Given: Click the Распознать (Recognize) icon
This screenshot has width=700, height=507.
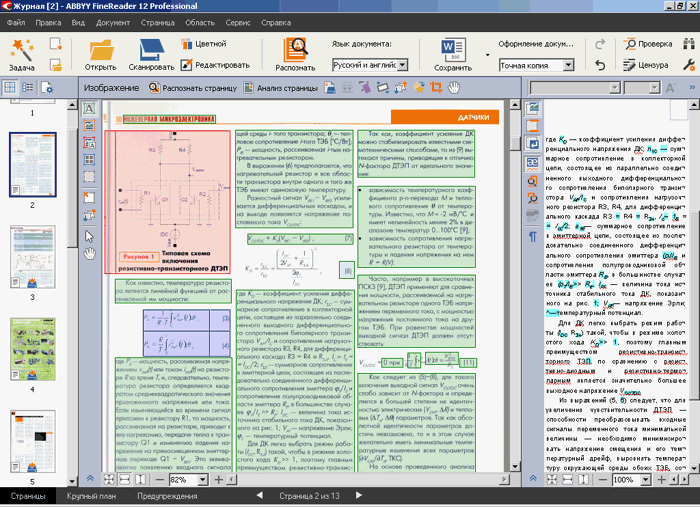Looking at the screenshot, I should coord(296,49).
